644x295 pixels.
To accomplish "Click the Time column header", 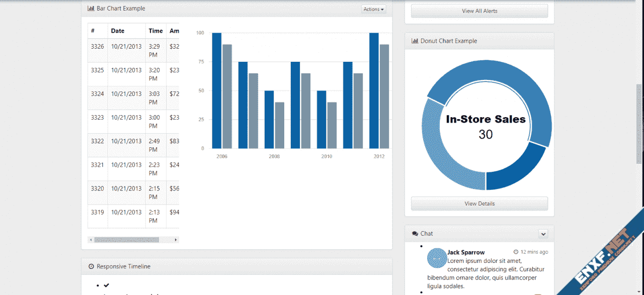I will coord(155,31).
